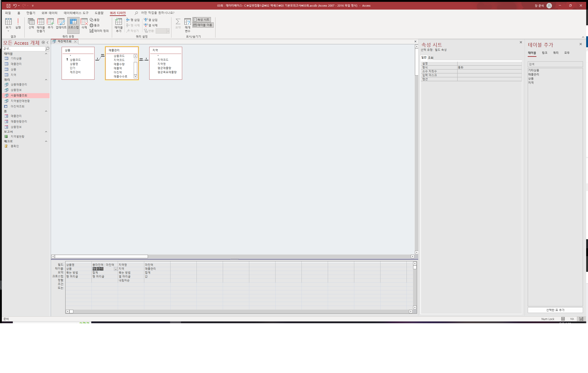Click the design pane horizontal scrollbar thumb

pos(101,256)
